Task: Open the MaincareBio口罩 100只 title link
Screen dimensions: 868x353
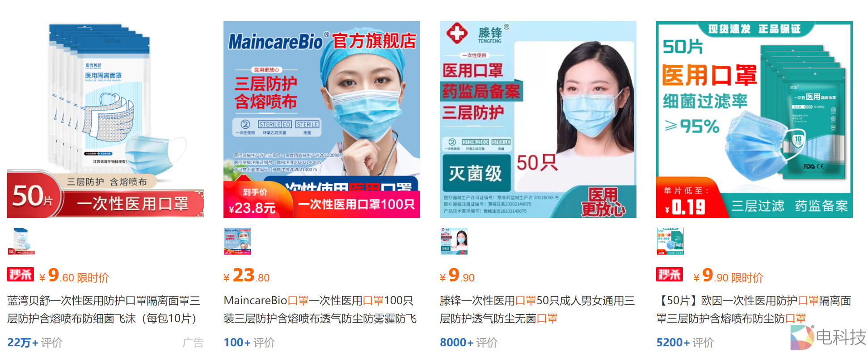Action: tap(320, 310)
